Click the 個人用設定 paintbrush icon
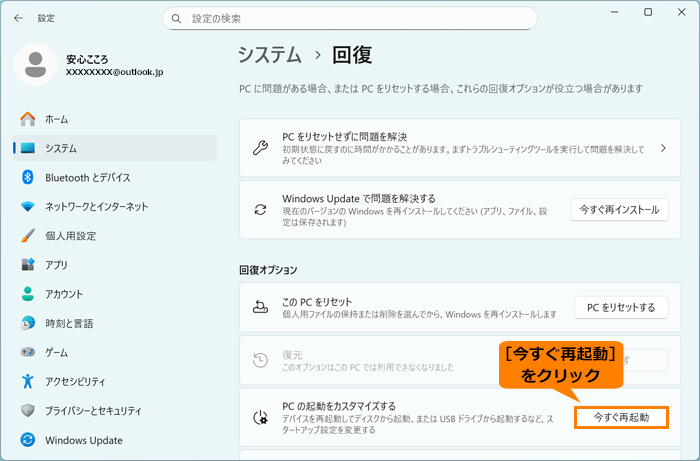This screenshot has height=461, width=700. pos(28,236)
